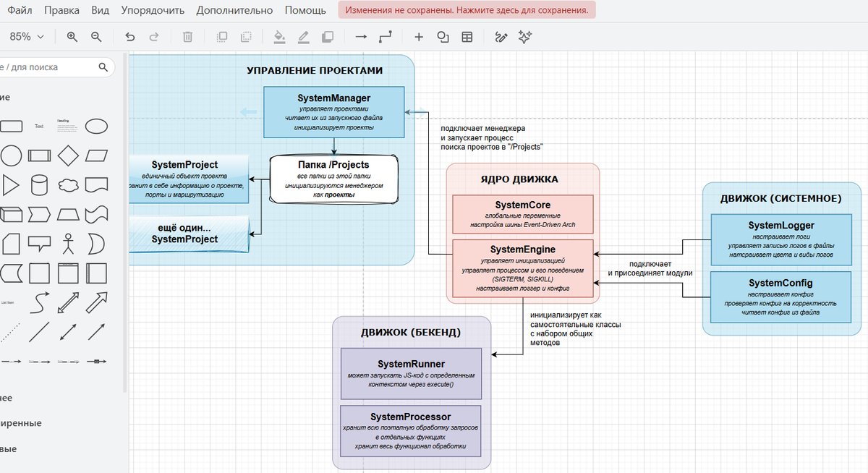Open the Файл menu
This screenshot has height=473, width=868.
(x=20, y=10)
